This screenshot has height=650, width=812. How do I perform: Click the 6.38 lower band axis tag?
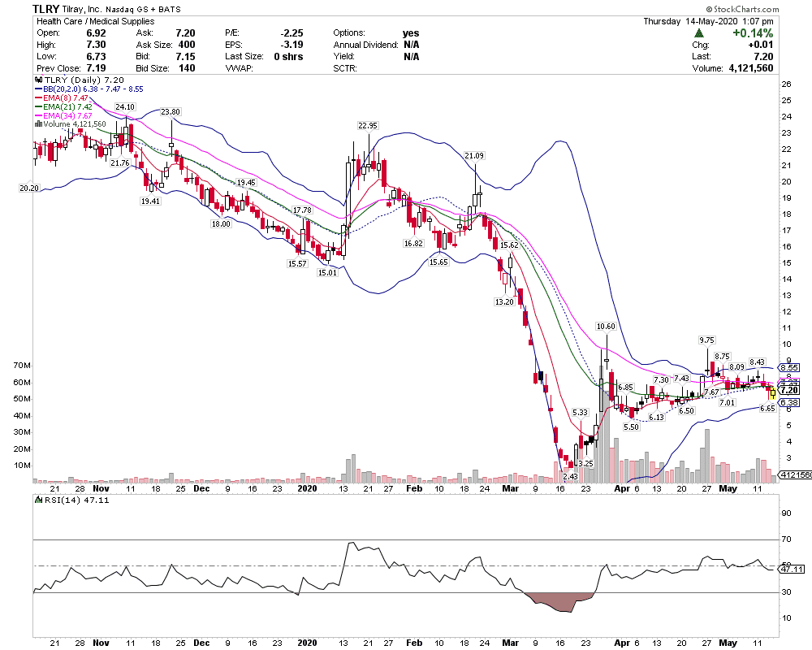pyautogui.click(x=790, y=403)
